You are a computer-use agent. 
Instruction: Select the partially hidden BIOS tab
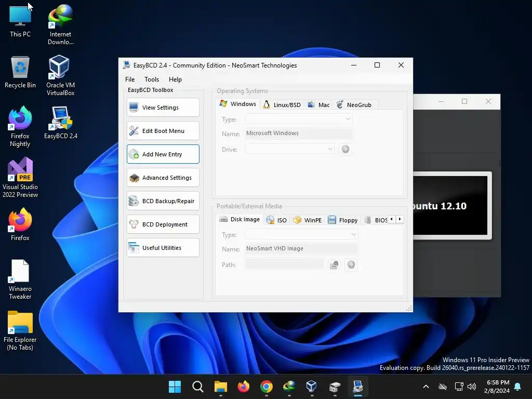tap(376, 220)
